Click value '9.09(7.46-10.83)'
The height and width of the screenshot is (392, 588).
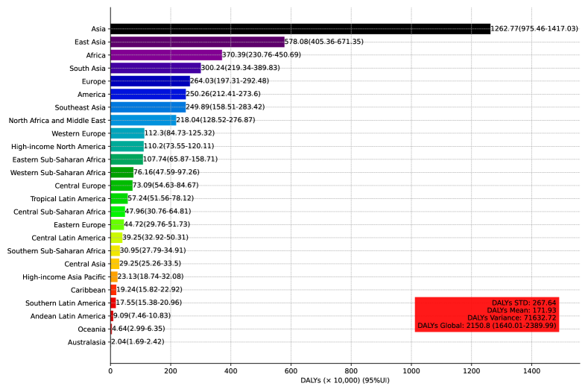click(x=142, y=315)
